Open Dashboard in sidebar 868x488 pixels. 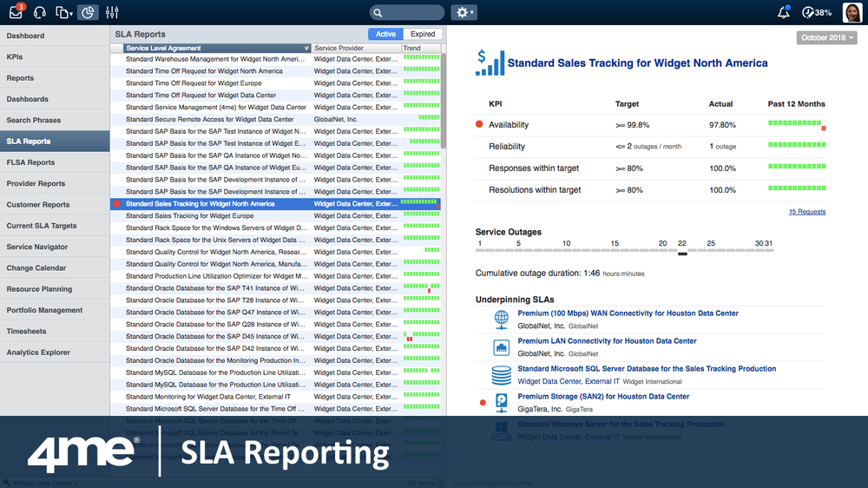[x=55, y=36]
